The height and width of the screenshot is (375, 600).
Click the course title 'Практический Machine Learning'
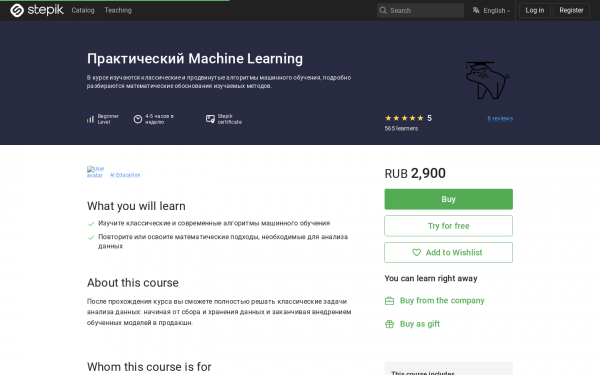pos(195,59)
